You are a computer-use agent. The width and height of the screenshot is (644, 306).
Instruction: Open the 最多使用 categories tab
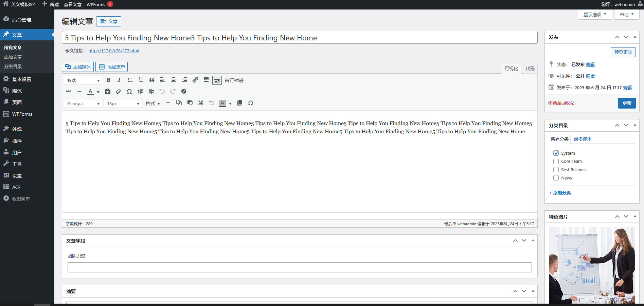coord(583,139)
